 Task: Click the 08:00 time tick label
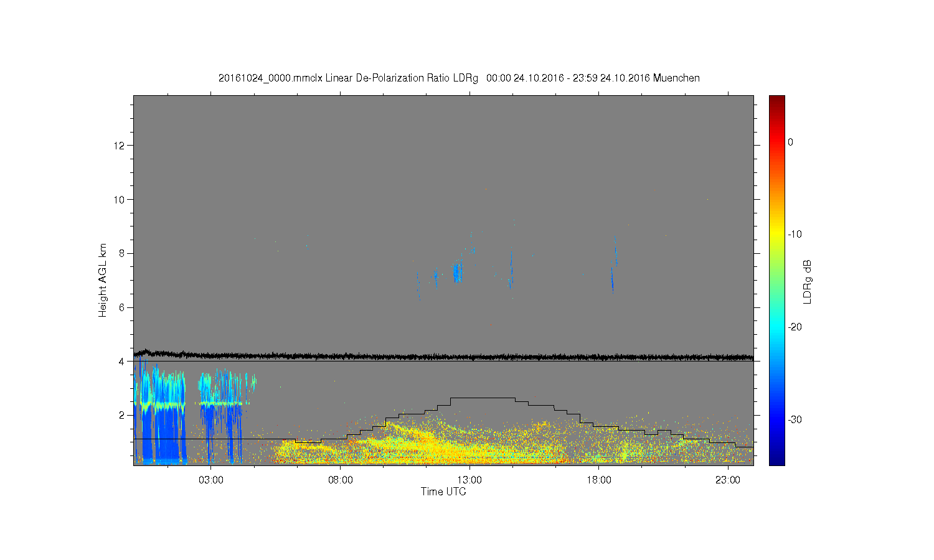click(340, 480)
